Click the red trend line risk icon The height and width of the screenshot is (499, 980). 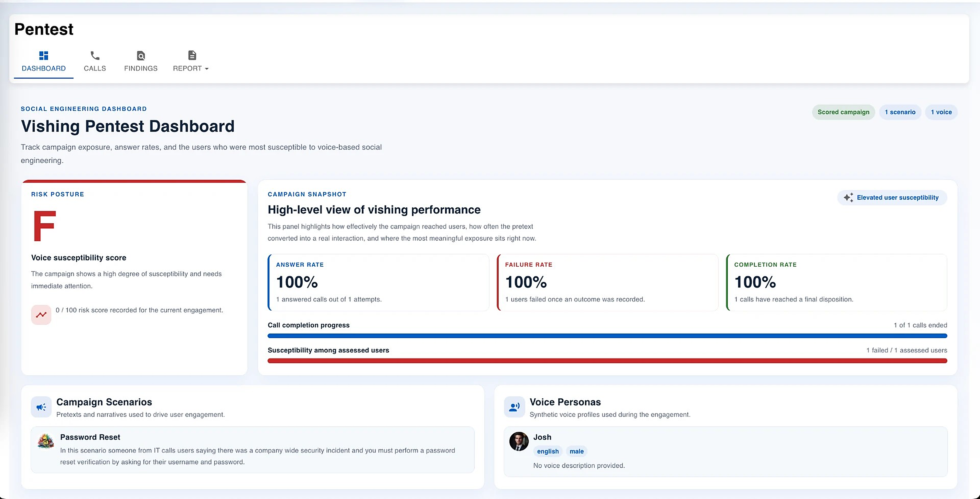[41, 315]
